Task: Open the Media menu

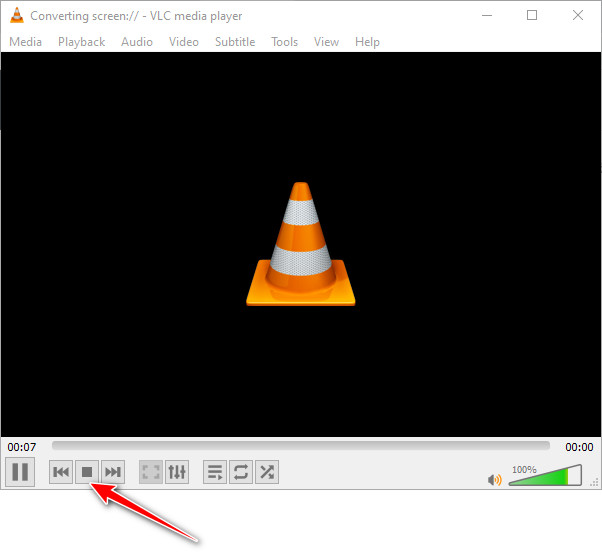Action: click(x=25, y=41)
